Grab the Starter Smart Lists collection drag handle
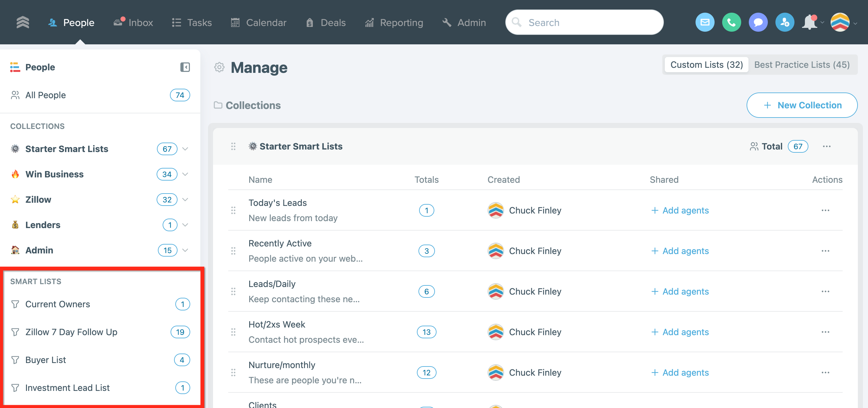Screen dimensions: 868x408 tap(233, 146)
